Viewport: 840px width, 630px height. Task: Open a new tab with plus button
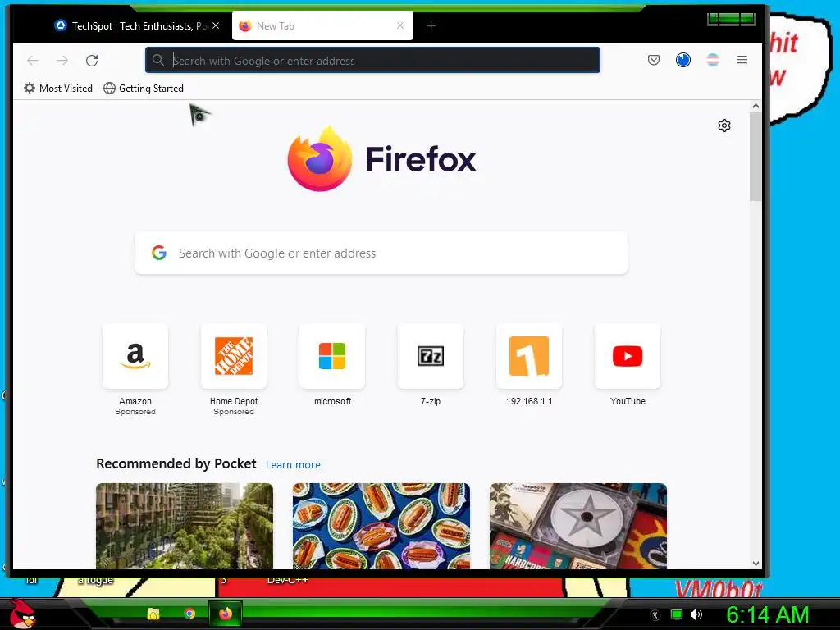pyautogui.click(x=431, y=25)
